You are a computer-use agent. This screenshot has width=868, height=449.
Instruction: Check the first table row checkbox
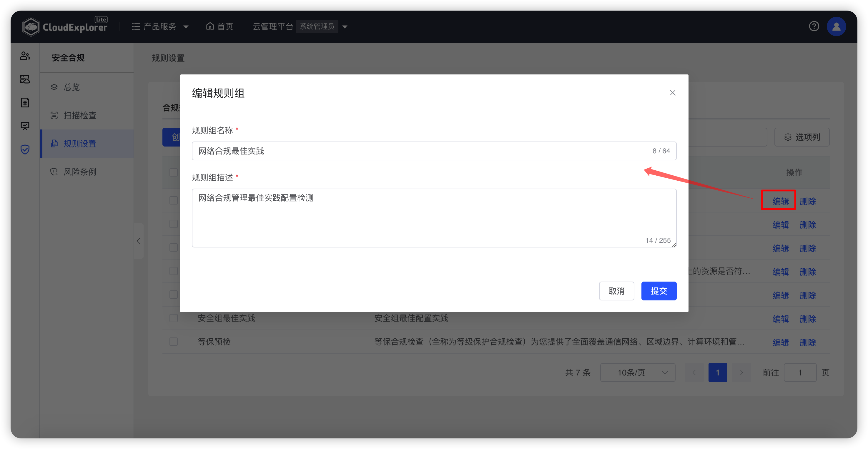(x=174, y=200)
